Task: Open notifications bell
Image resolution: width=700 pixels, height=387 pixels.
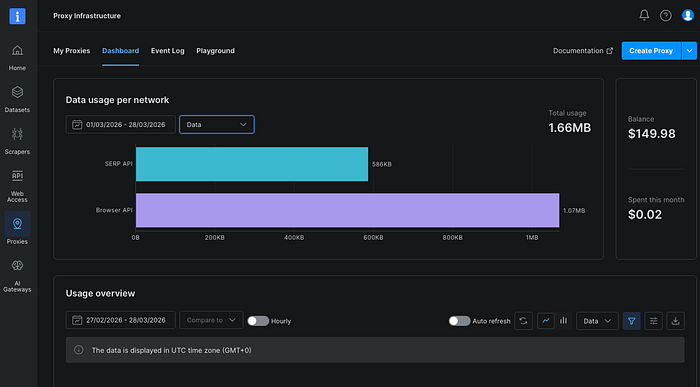Action: click(644, 16)
